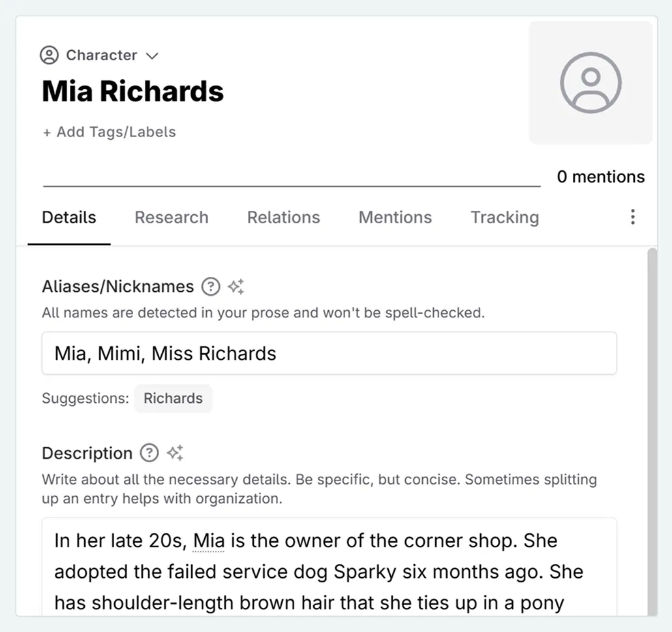Click the character person icon beside Character label
Screen dimensions: 672x632
[x=49, y=55]
